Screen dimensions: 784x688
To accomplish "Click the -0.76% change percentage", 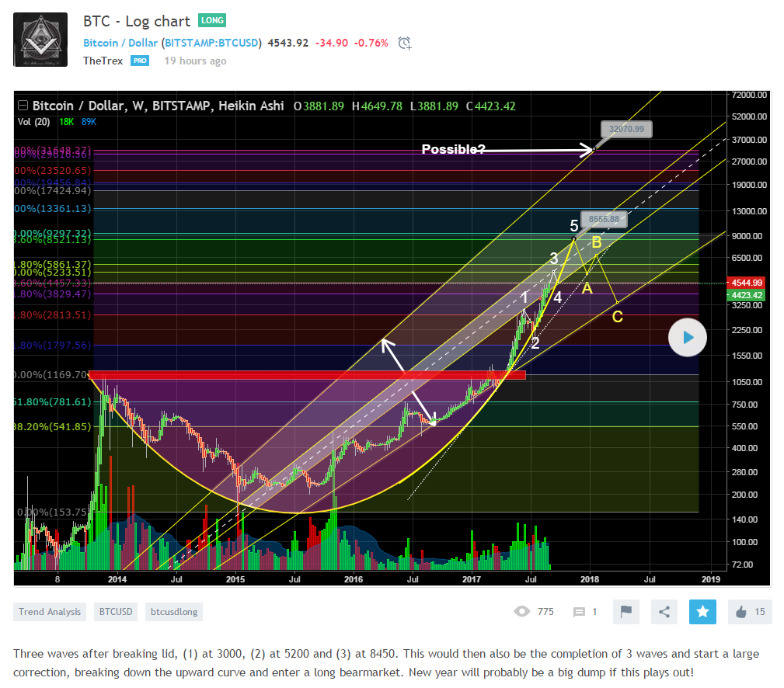I will [x=371, y=43].
